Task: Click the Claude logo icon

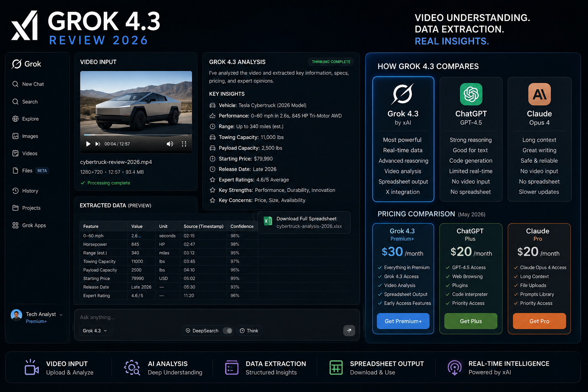Action: [x=539, y=94]
